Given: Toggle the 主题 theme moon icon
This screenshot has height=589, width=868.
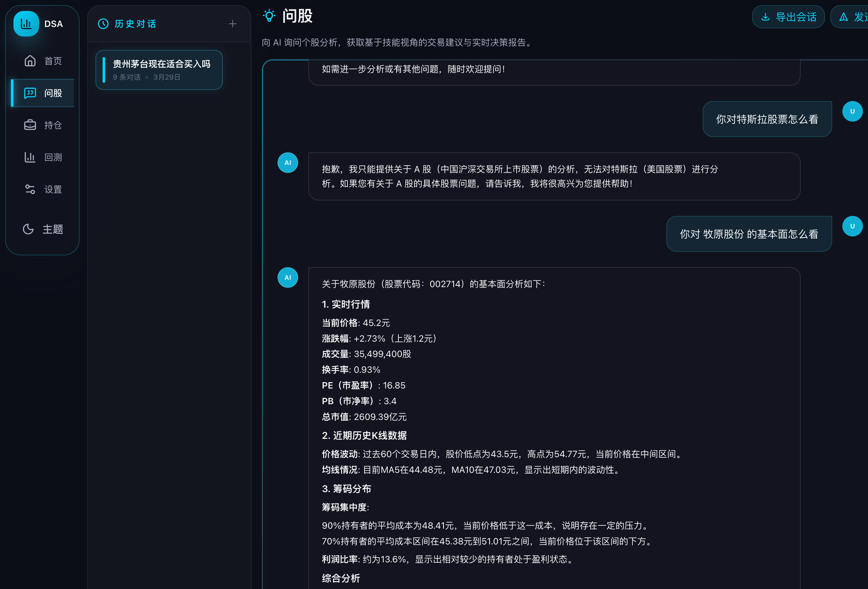Looking at the screenshot, I should 29,229.
